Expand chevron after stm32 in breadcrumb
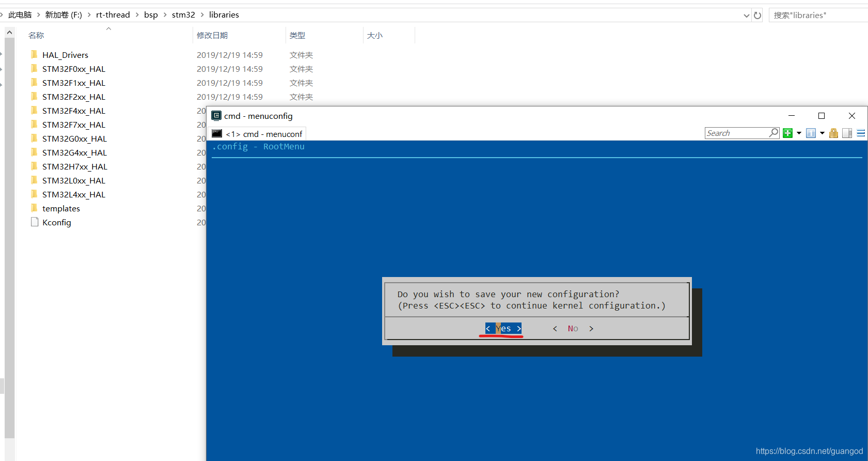Screen dimensions: 868x461 pos(202,14)
